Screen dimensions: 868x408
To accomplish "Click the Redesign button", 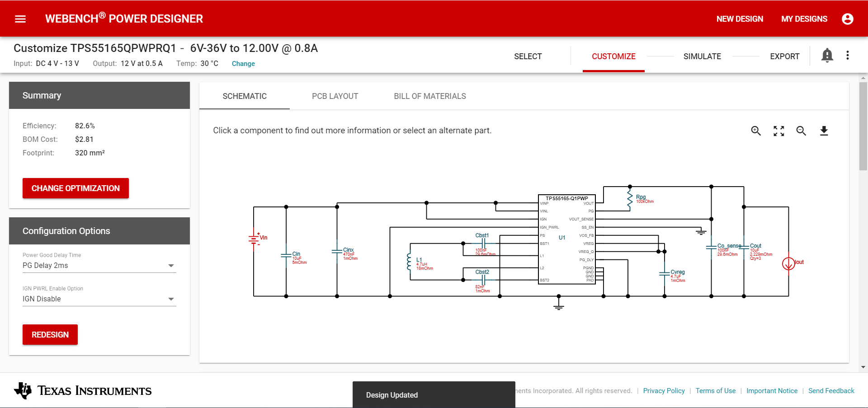I will tap(50, 335).
